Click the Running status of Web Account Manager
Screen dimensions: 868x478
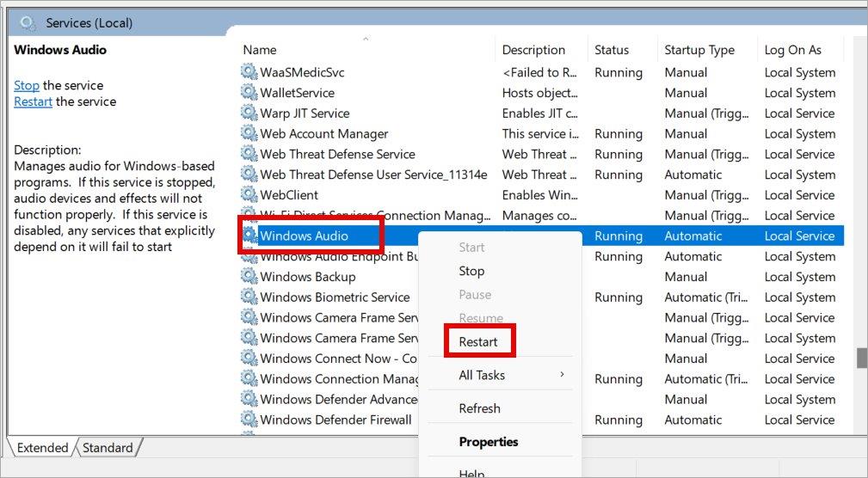[x=619, y=134]
